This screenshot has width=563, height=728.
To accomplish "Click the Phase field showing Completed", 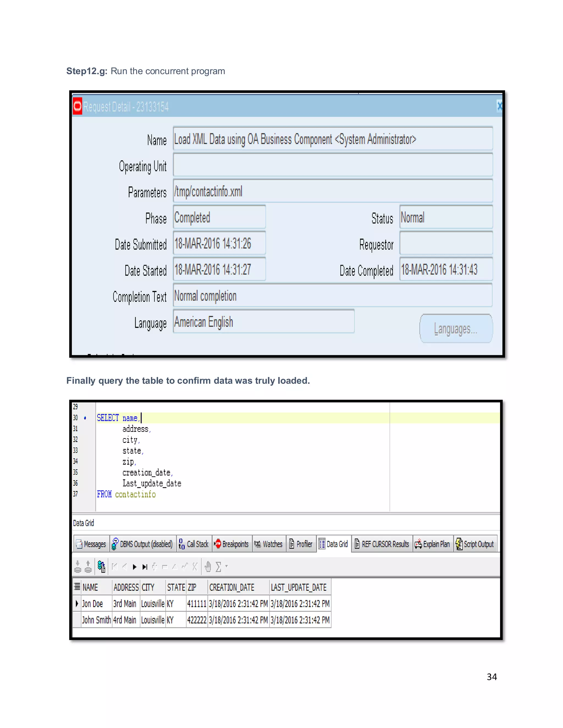I will 219,217.
